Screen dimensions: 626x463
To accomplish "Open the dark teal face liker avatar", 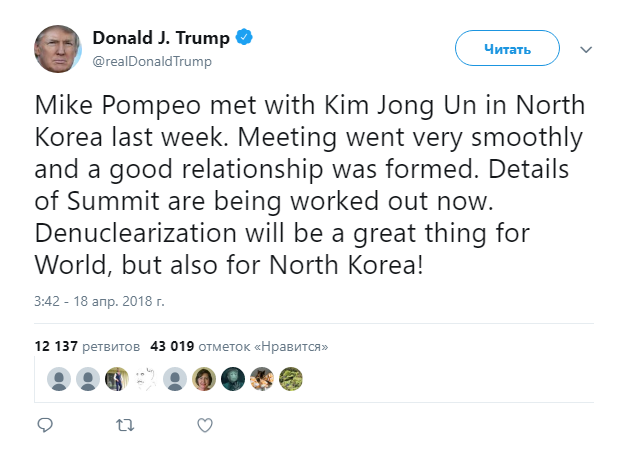I will coord(233,379).
